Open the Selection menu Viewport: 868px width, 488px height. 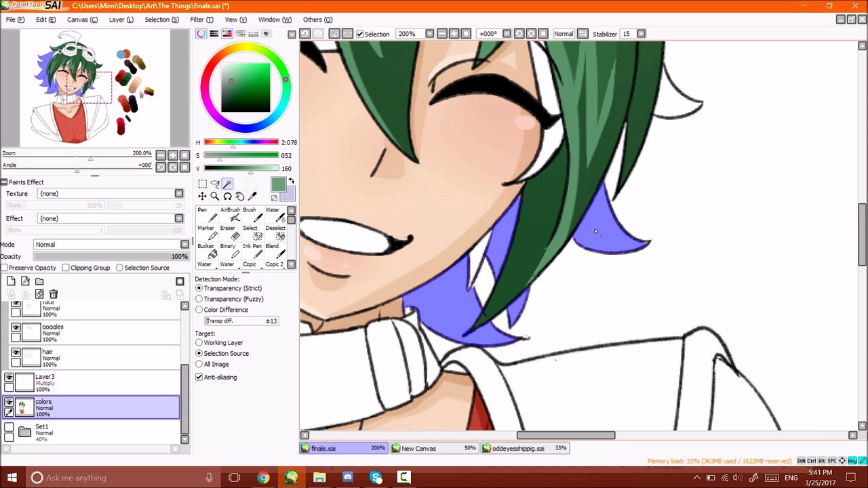coord(161,20)
